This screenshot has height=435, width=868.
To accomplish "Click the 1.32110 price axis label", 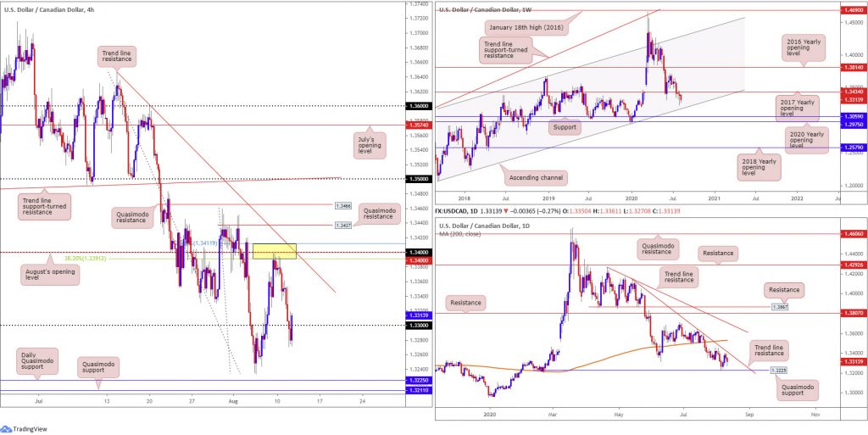I will coord(419,391).
